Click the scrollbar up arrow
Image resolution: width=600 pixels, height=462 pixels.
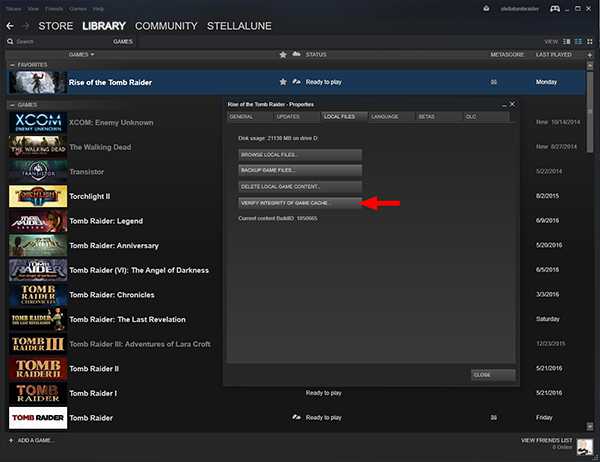click(590, 66)
